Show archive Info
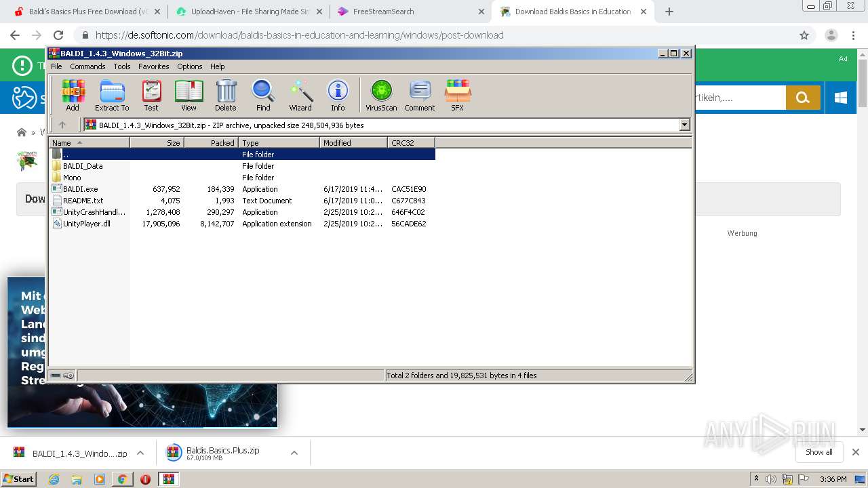Viewport: 868px width, 488px height. pyautogui.click(x=338, y=95)
